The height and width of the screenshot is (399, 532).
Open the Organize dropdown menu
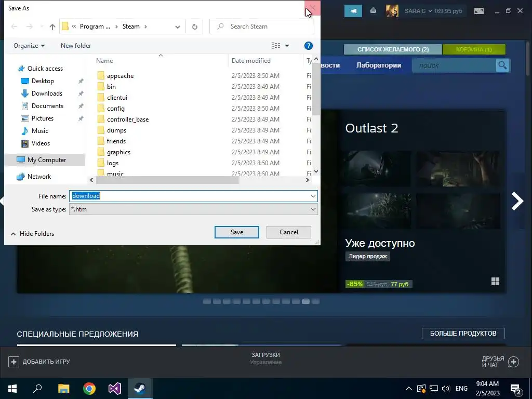[29, 46]
